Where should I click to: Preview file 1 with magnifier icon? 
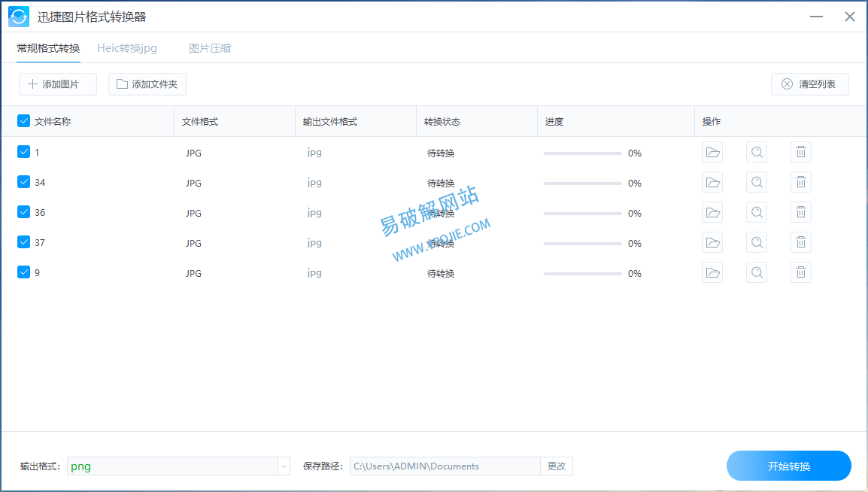click(x=757, y=152)
